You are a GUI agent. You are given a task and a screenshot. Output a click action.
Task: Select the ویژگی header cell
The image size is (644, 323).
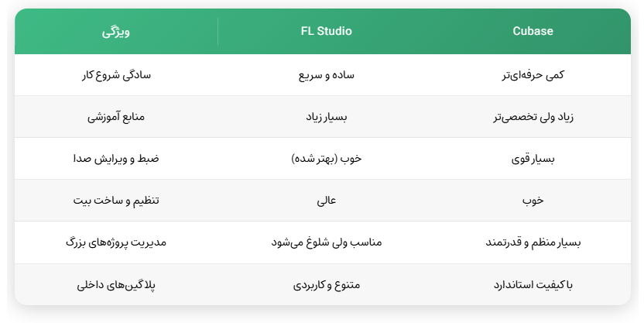[116, 32]
